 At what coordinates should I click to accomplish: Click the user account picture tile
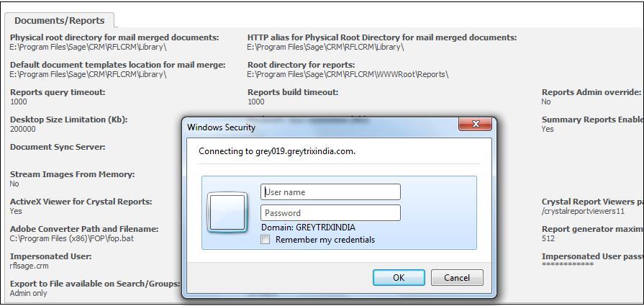[x=227, y=212]
